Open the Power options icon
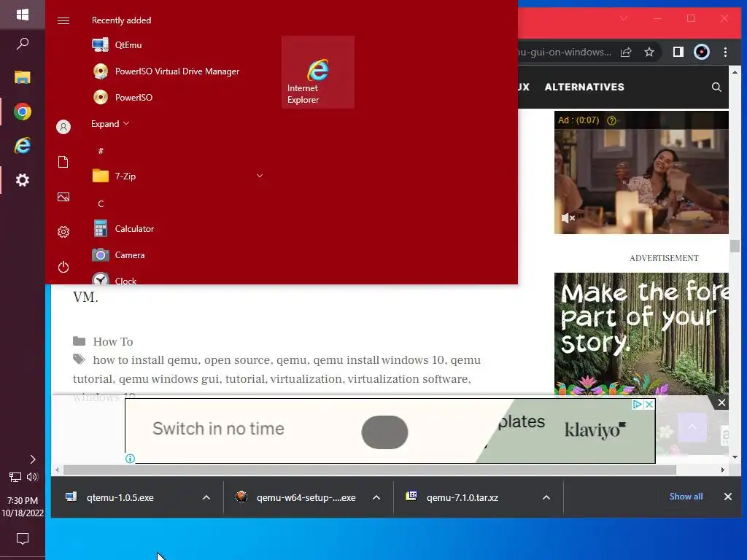The image size is (747, 560). pyautogui.click(x=63, y=267)
